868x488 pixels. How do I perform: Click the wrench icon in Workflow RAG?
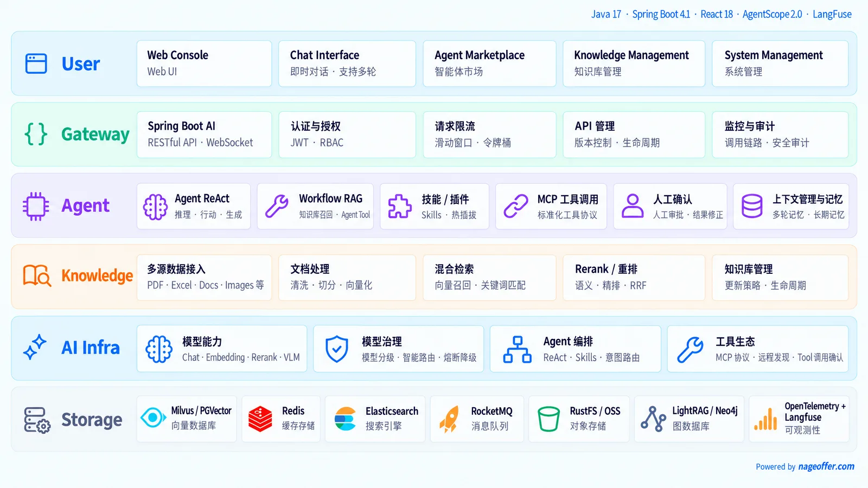coord(277,206)
